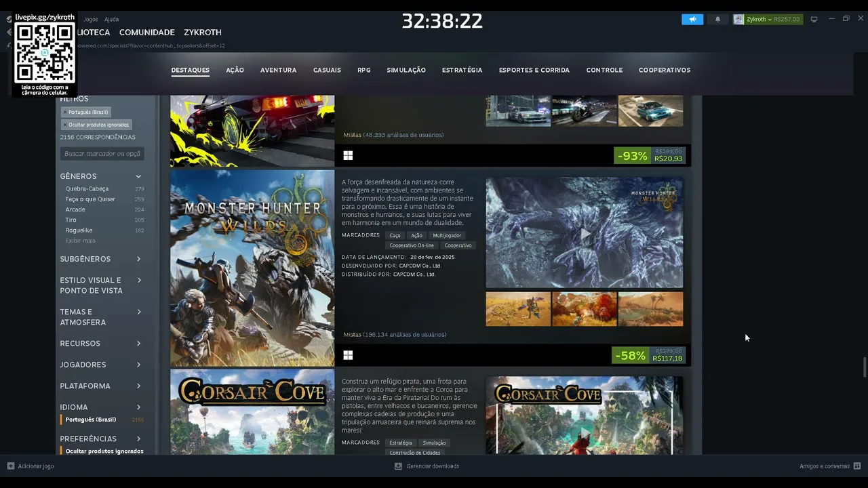The height and width of the screenshot is (488, 868).
Task: Click the Buscar marcador search field
Action: click(x=102, y=154)
